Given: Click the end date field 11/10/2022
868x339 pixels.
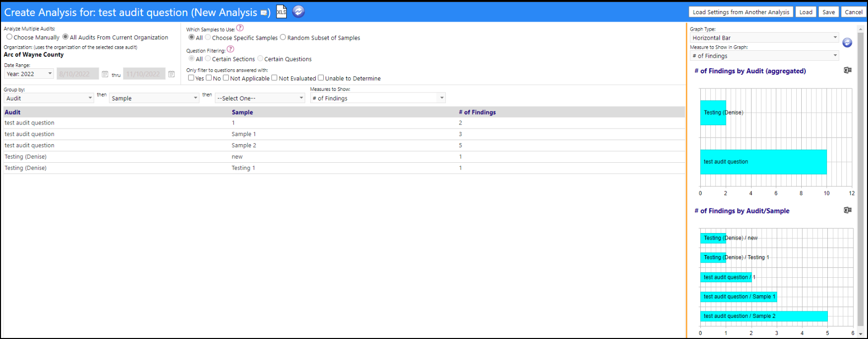Looking at the screenshot, I should pyautogui.click(x=144, y=74).
